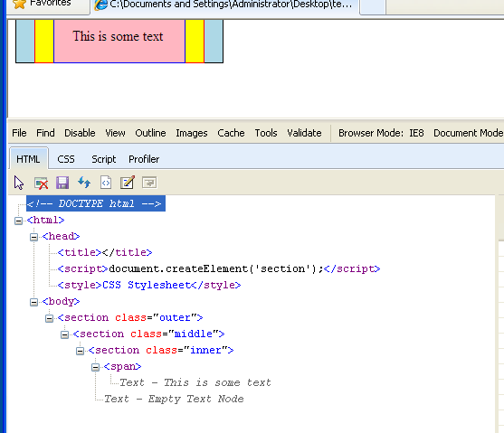Toggle the word wrap toolbar icon

pos(149,183)
